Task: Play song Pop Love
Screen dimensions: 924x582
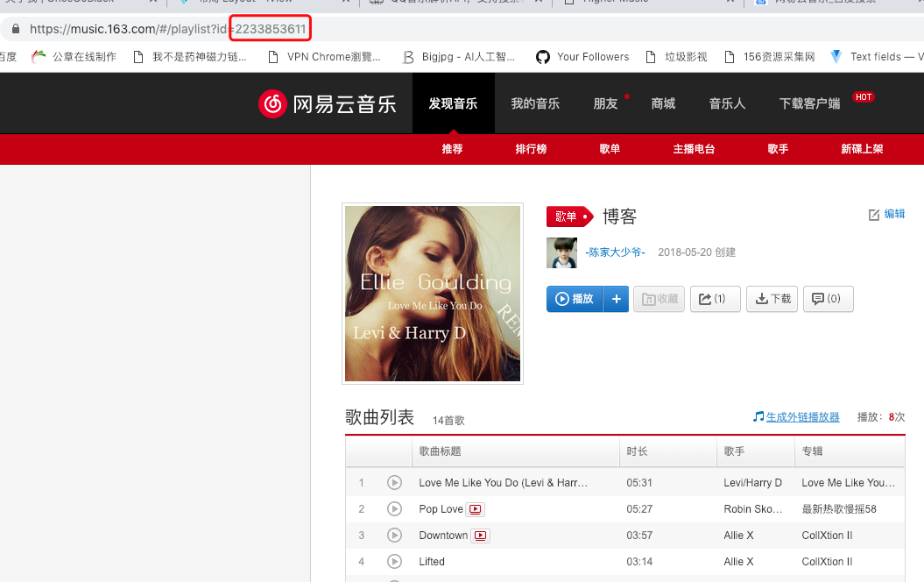Action: point(394,509)
